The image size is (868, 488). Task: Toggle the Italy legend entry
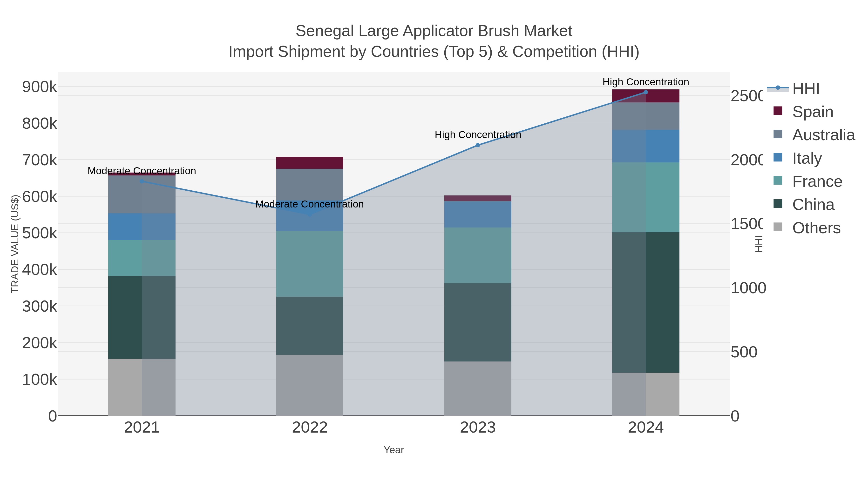click(798, 158)
